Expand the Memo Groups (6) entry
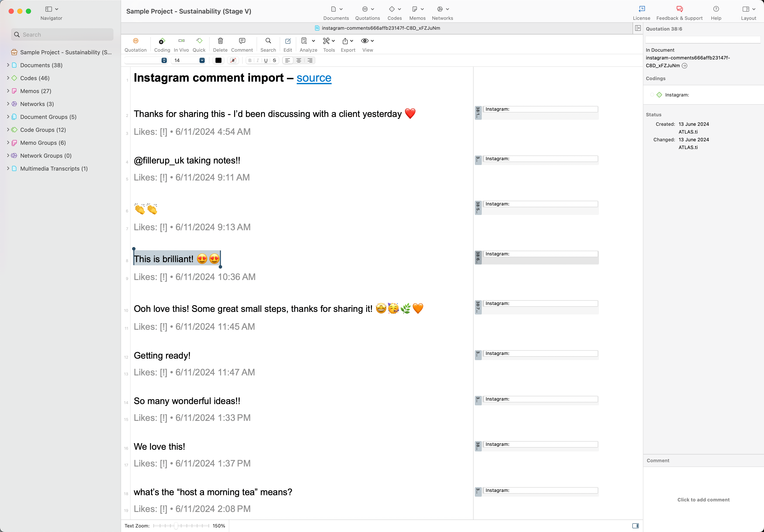The height and width of the screenshot is (532, 764). [8, 143]
